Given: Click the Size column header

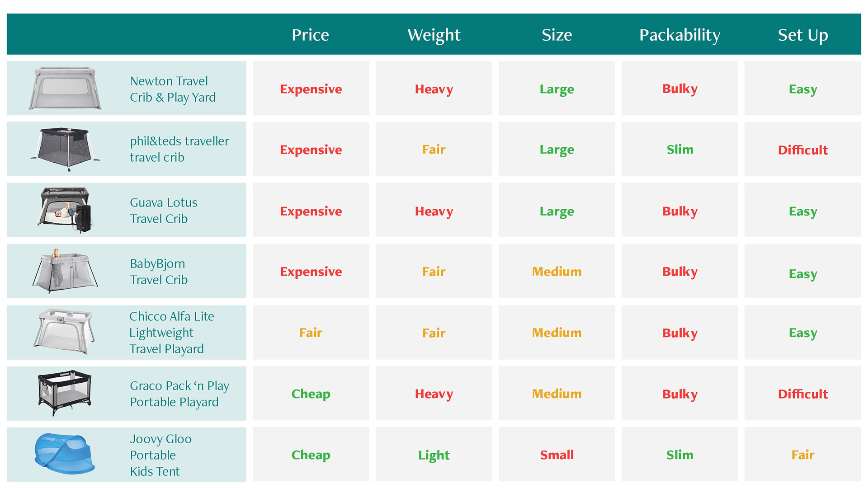Looking at the screenshot, I should tap(557, 35).
